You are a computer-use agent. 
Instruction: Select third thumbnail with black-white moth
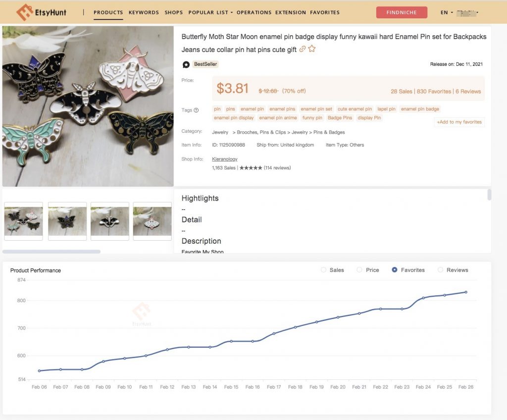tap(110, 221)
